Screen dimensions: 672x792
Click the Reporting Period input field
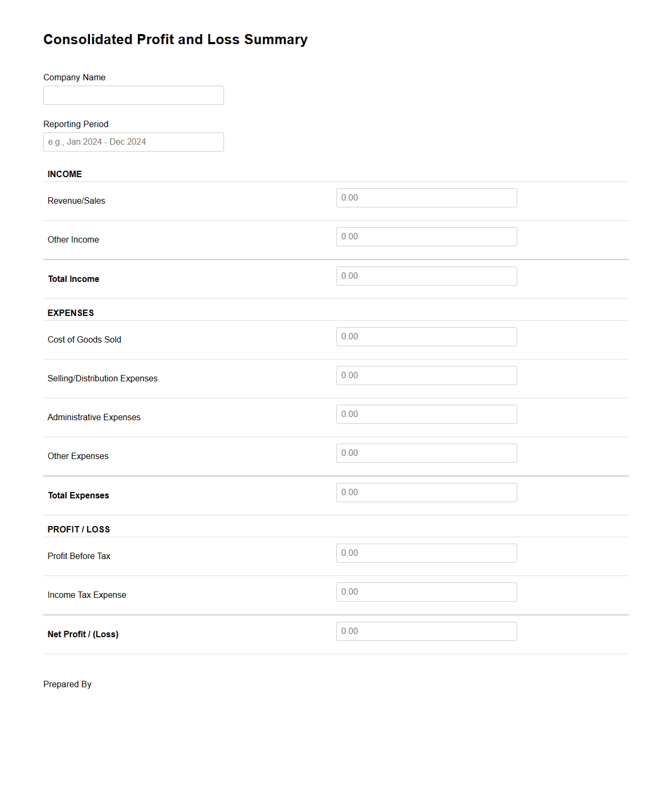(133, 141)
